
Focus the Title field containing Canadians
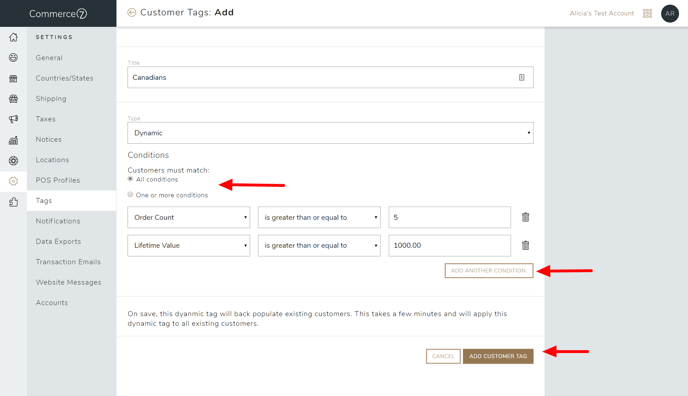(330, 77)
